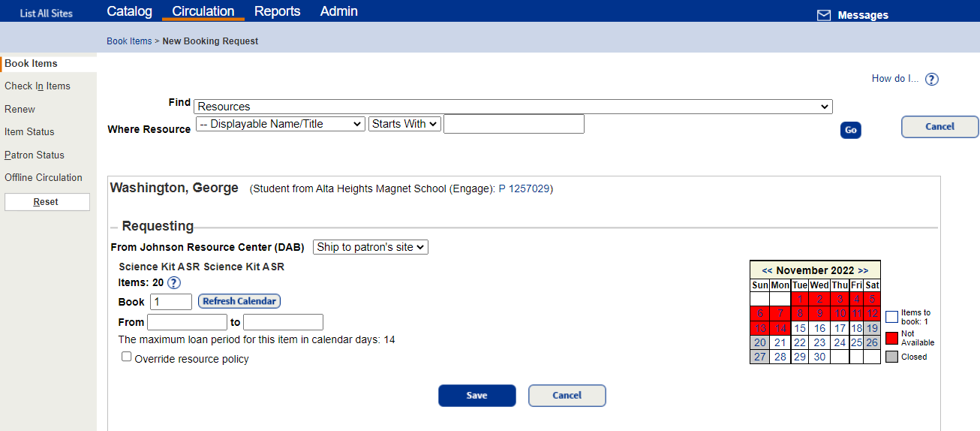Select November 22 on the calendar
The image size is (980, 431).
tap(800, 342)
